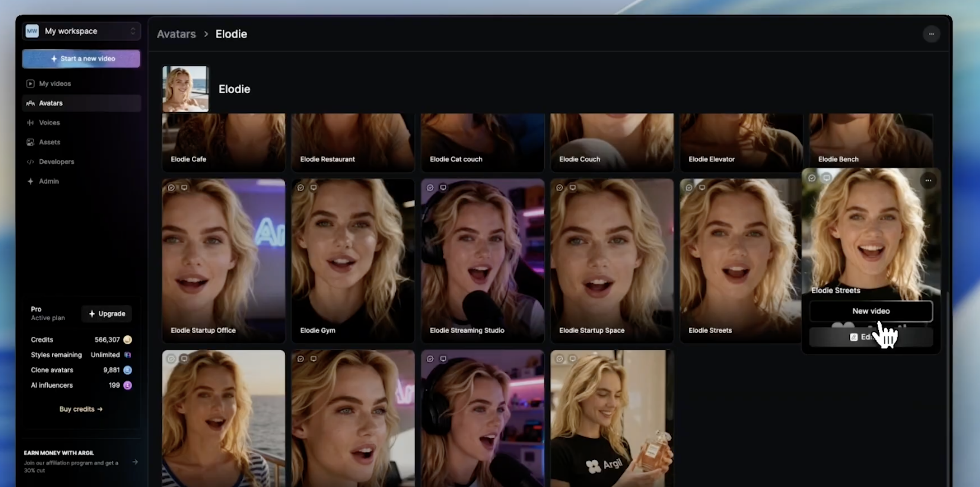Follow the Buy credits link
Image resolution: width=980 pixels, height=487 pixels.
pos(81,409)
